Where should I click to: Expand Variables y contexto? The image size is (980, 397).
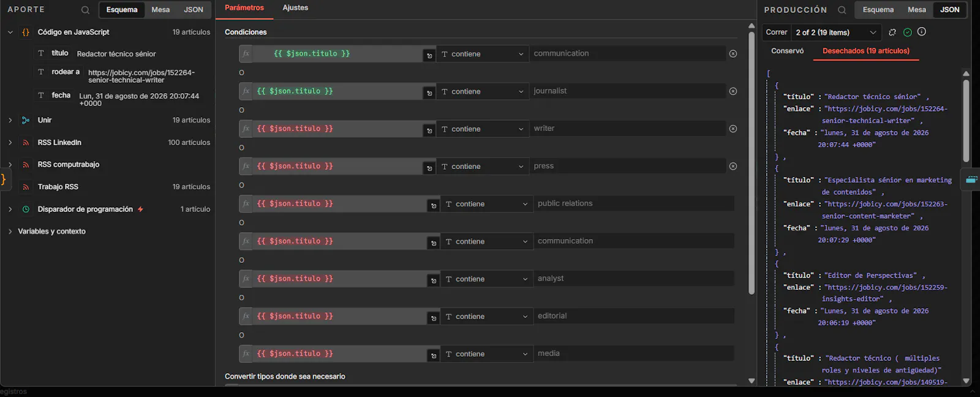10,231
